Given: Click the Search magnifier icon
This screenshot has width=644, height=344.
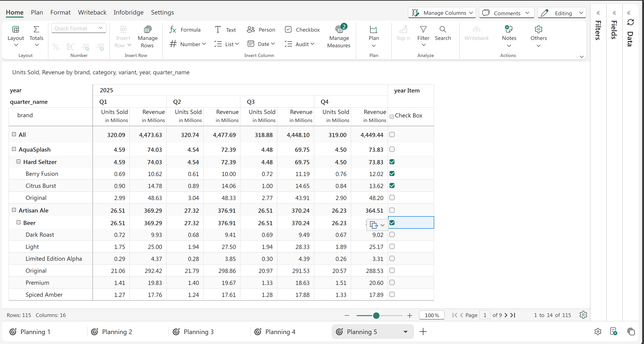Looking at the screenshot, I should point(442,30).
